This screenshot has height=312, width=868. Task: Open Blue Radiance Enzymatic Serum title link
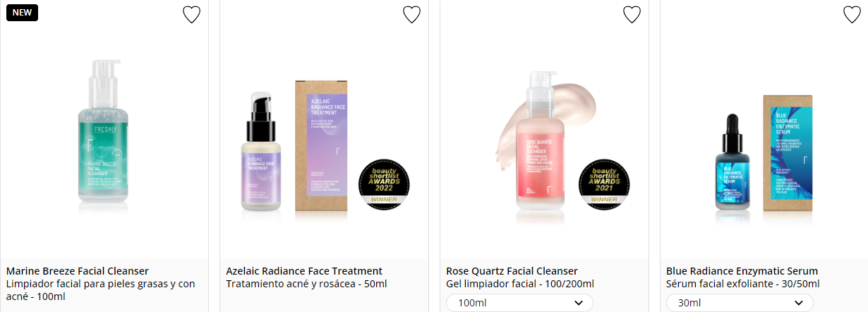click(x=742, y=271)
